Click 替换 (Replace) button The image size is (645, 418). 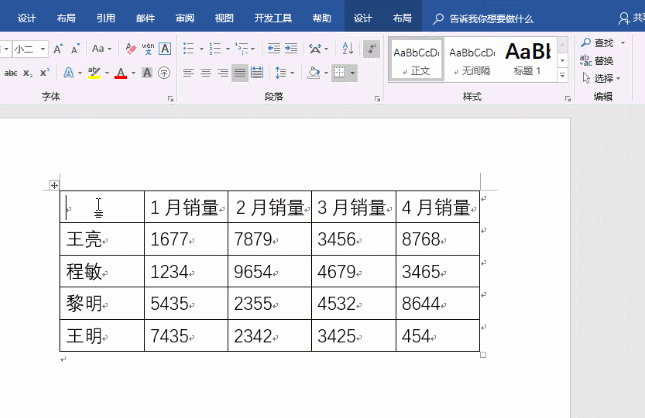[597, 60]
